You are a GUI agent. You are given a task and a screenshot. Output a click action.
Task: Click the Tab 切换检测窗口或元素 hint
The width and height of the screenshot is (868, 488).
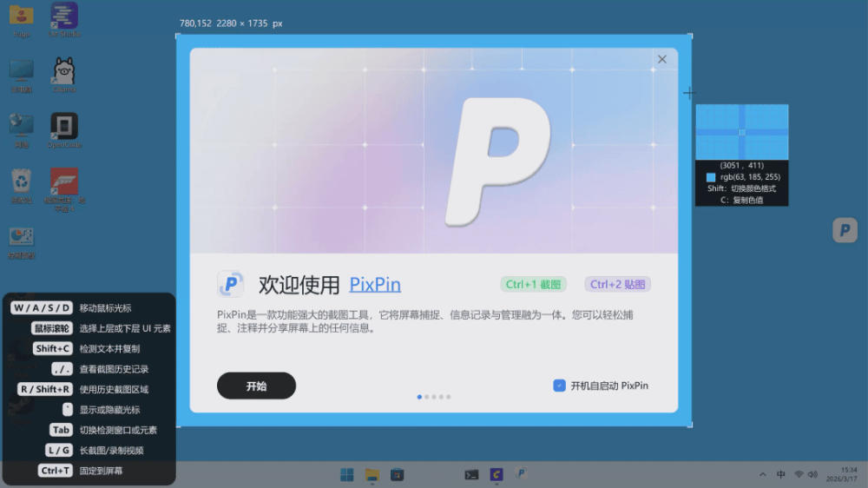[103, 430]
